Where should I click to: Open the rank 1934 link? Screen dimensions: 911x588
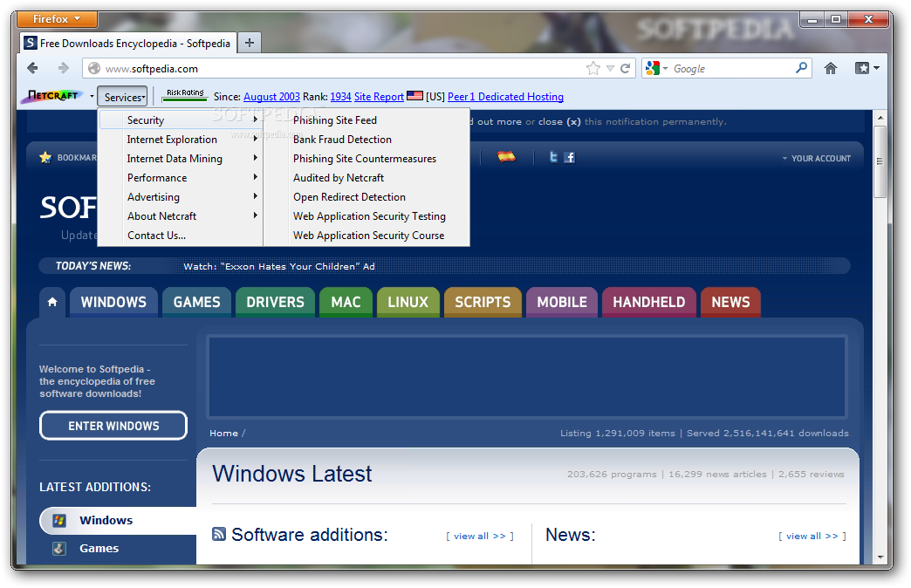pyautogui.click(x=340, y=97)
